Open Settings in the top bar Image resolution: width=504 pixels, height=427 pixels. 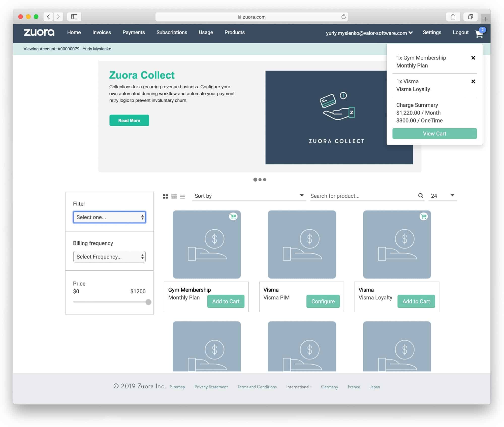[x=432, y=32]
